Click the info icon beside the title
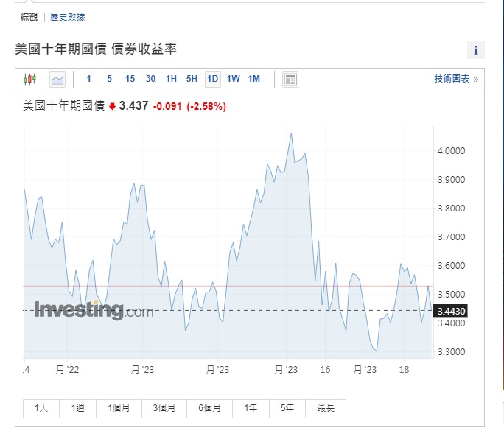This screenshot has height=431, width=504. click(x=476, y=50)
